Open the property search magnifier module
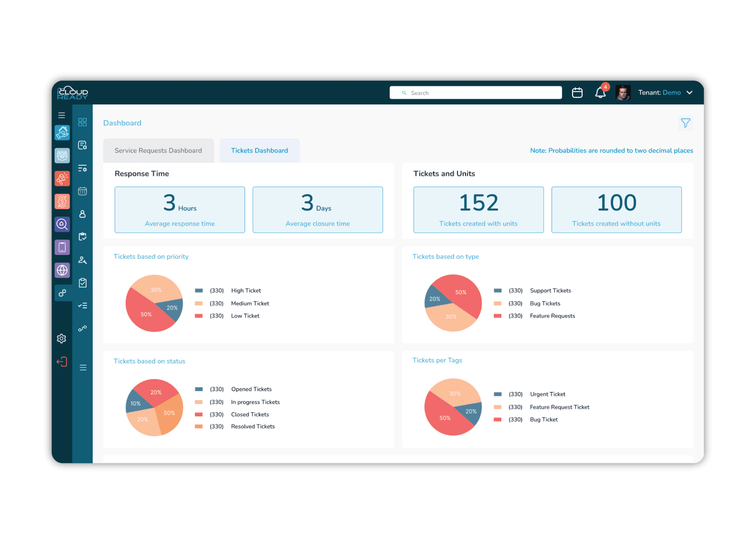756x544 pixels. click(x=62, y=224)
